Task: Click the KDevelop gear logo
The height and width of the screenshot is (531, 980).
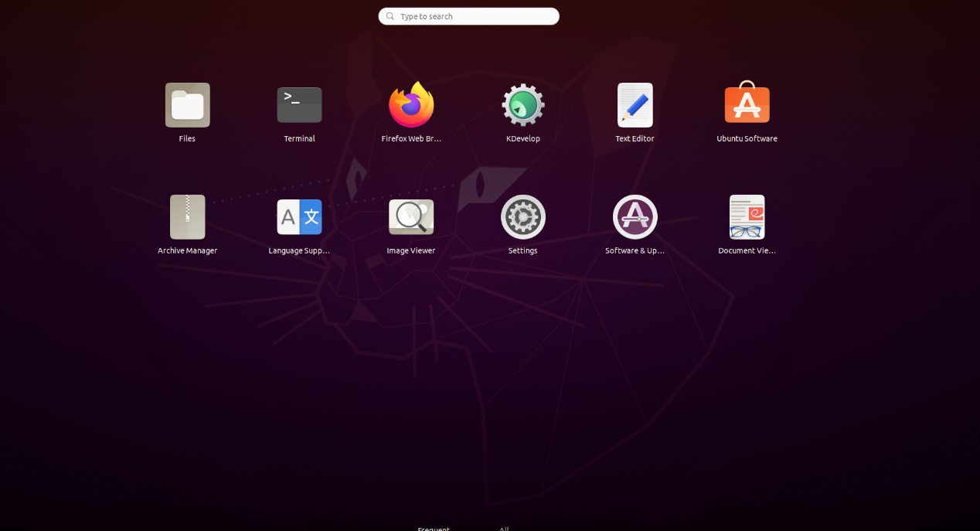Action: coord(522,104)
